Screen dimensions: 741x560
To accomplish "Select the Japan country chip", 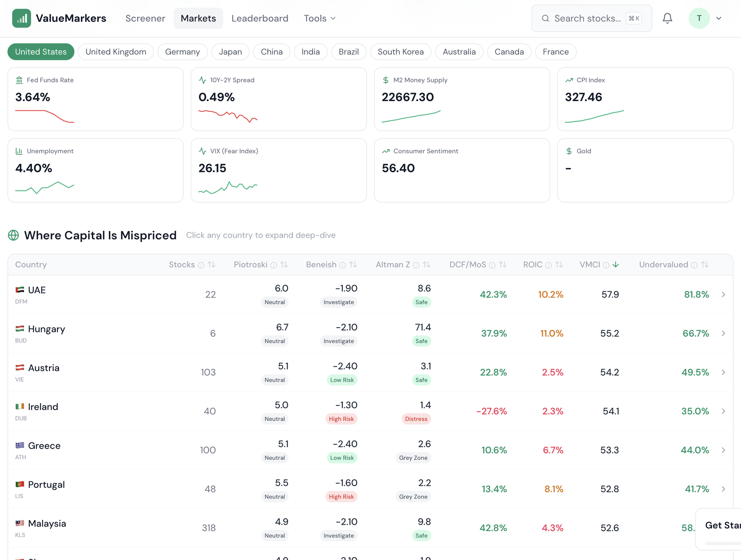I will (230, 52).
